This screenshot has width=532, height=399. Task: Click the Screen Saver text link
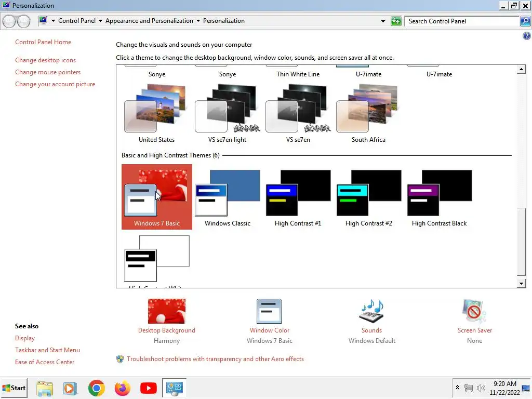tap(474, 330)
